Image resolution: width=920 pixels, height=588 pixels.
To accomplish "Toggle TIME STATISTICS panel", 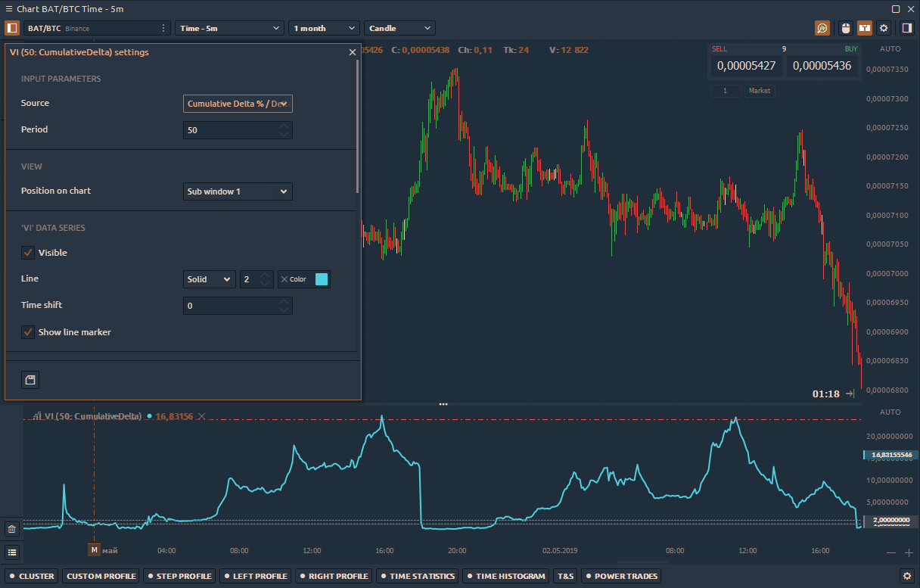I will 418,576.
